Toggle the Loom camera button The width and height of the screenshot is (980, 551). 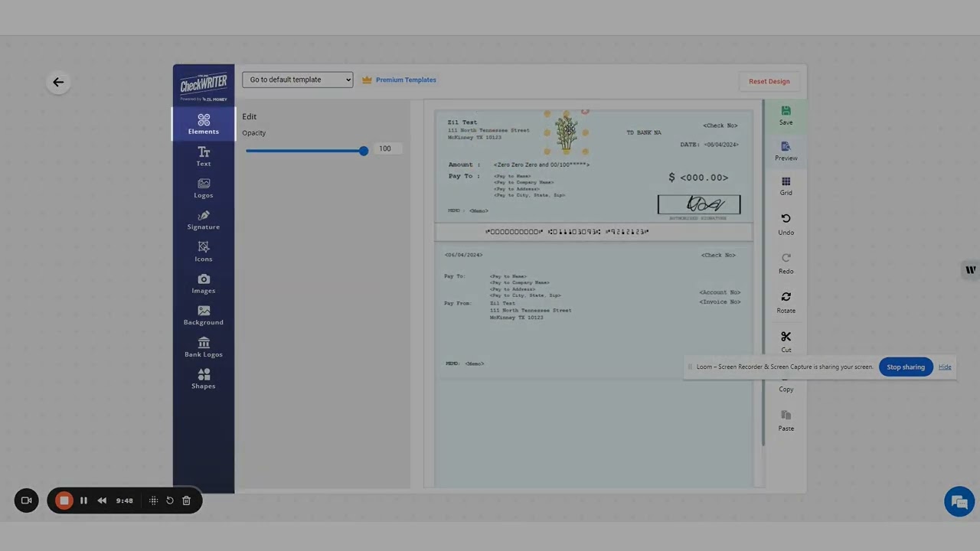26,500
